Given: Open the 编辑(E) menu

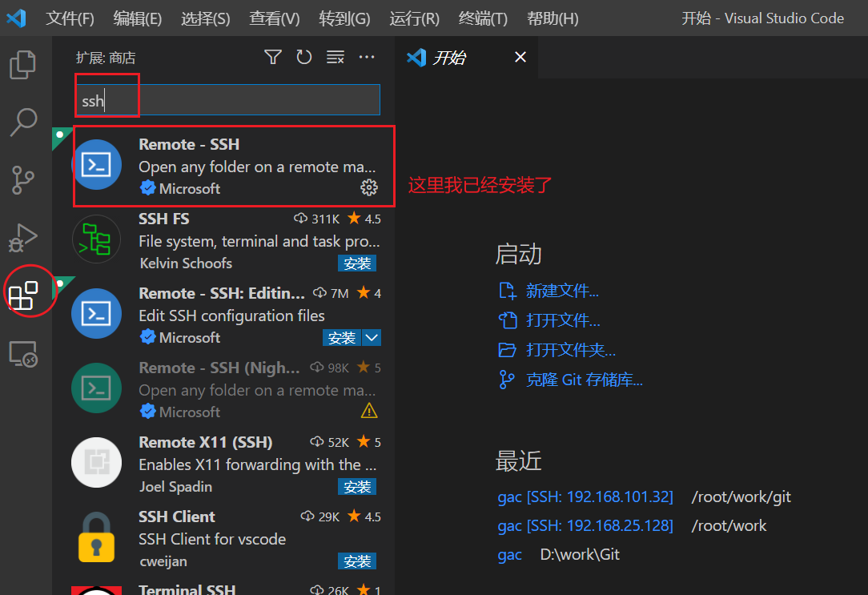Looking at the screenshot, I should 137,18.
